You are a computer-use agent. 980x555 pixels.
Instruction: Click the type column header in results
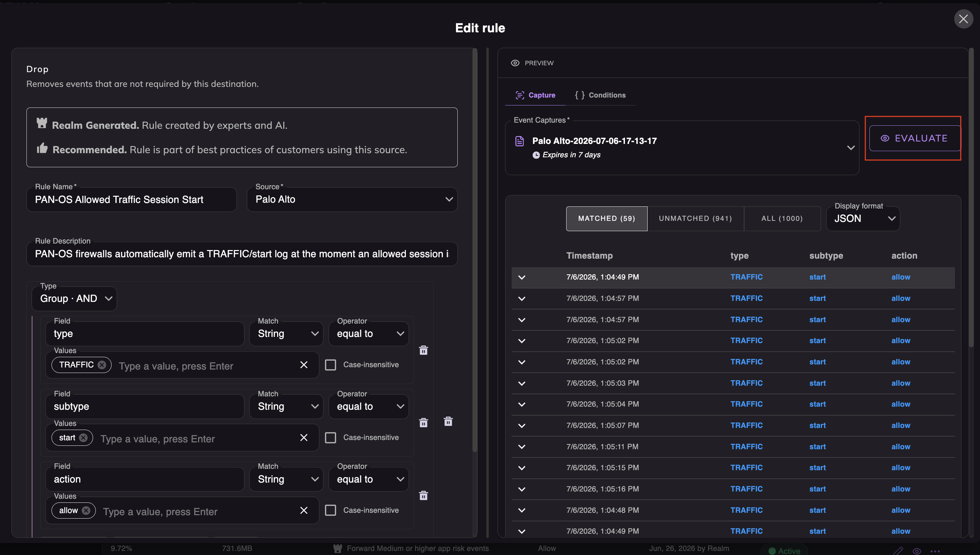click(740, 256)
